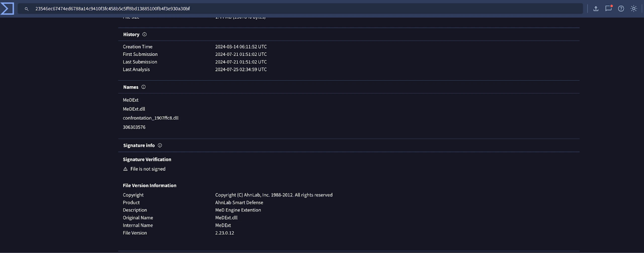Image resolution: width=644 pixels, height=253 pixels.
Task: Open the help question mark icon
Action: tap(621, 9)
